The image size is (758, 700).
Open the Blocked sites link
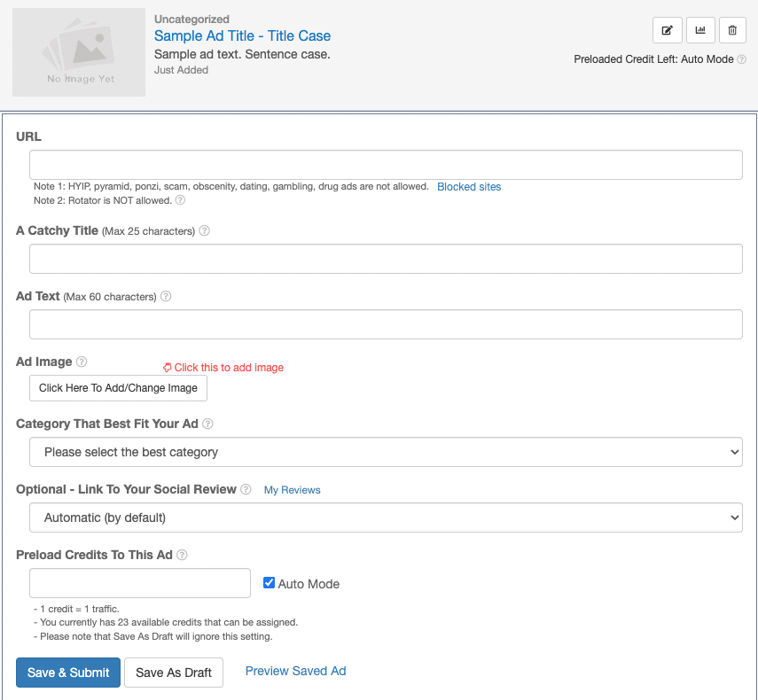pyautogui.click(x=469, y=187)
